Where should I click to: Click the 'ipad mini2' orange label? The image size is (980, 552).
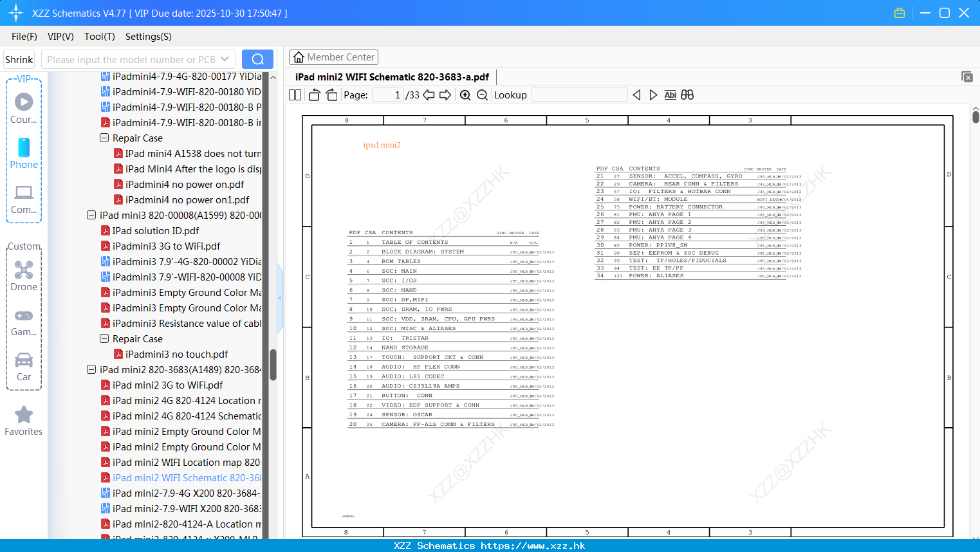tap(382, 145)
